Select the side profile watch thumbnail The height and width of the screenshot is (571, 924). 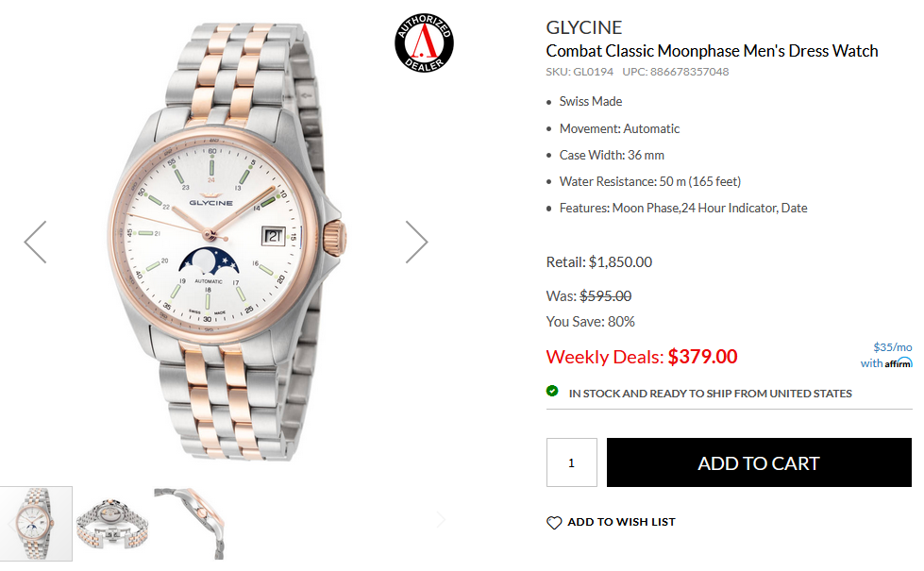[x=190, y=524]
